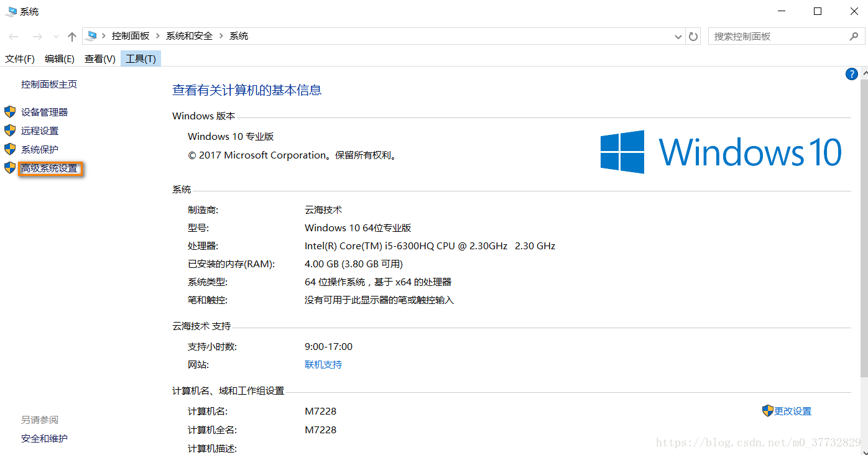
Task: Refresh the address bar
Action: pyautogui.click(x=693, y=37)
